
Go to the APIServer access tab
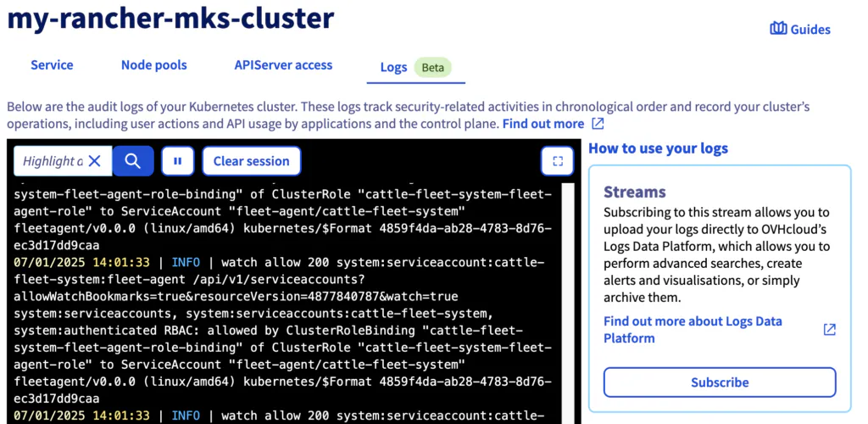click(283, 65)
